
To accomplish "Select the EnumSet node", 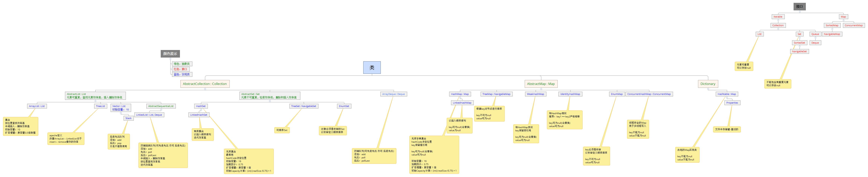I will (344, 106).
